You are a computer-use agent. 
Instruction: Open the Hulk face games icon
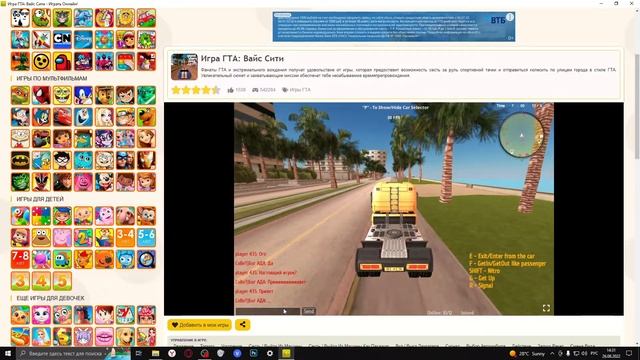pyautogui.click(x=20, y=182)
